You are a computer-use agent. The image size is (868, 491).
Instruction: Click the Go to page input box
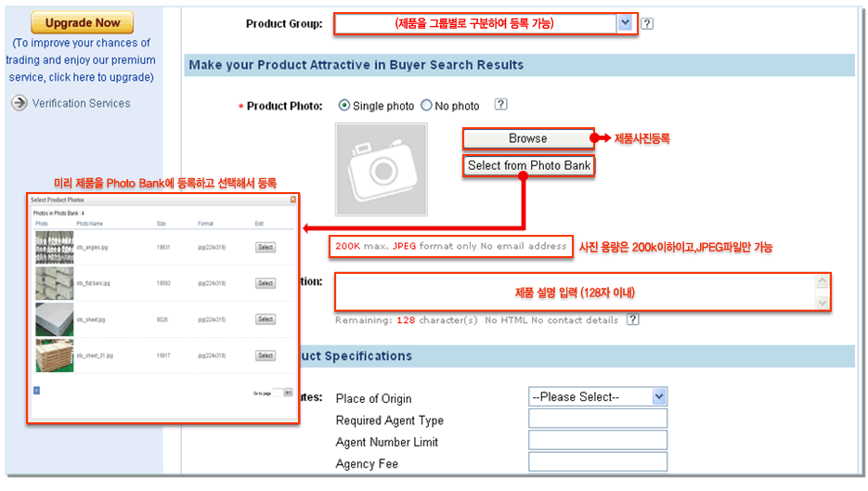[x=278, y=393]
